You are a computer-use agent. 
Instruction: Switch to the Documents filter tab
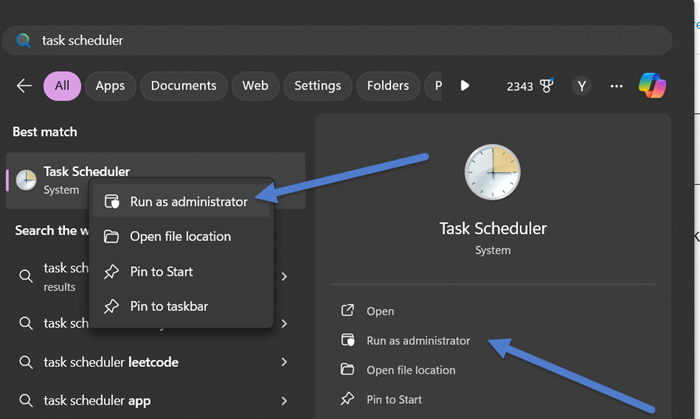point(184,86)
